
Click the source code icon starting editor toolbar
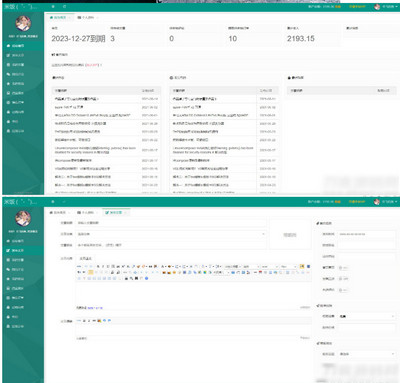point(79,267)
